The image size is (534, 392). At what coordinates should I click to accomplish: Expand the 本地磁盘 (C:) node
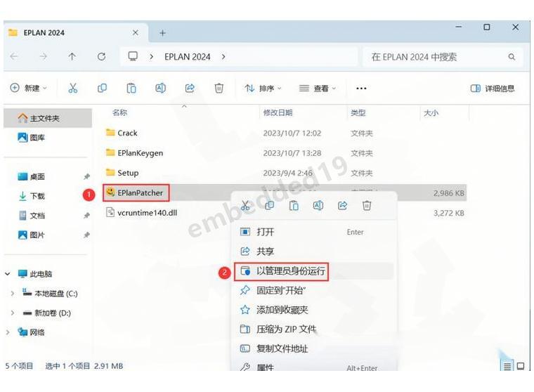click(12, 293)
